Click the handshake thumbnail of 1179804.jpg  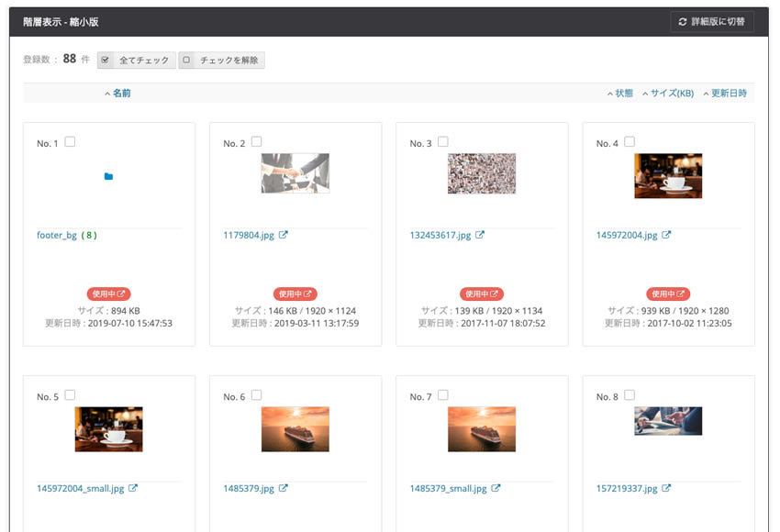coord(295,173)
